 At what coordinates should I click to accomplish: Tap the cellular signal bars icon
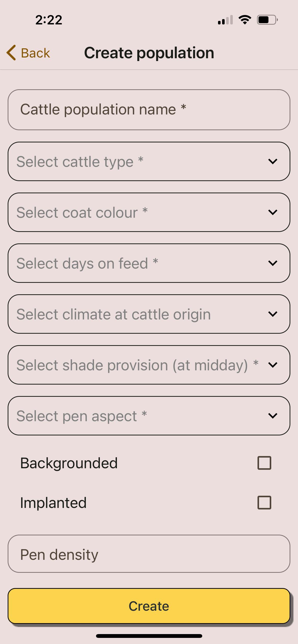tap(225, 20)
